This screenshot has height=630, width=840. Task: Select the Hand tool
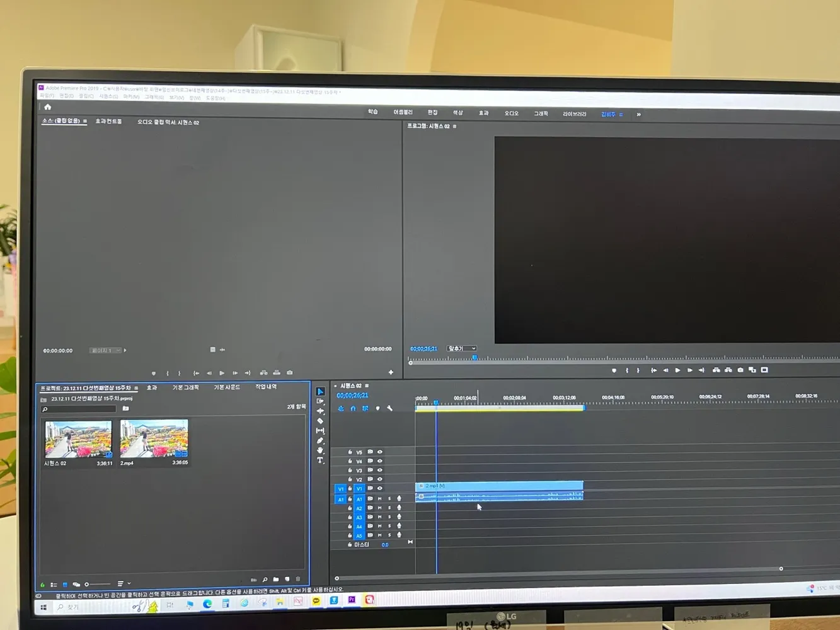(320, 450)
